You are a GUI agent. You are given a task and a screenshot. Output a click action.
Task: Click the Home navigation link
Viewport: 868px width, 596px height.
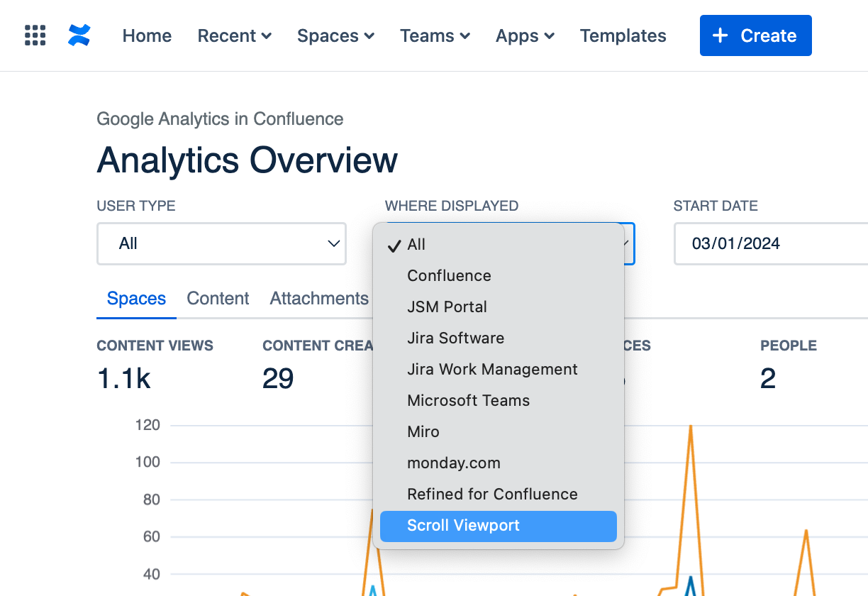coord(147,35)
